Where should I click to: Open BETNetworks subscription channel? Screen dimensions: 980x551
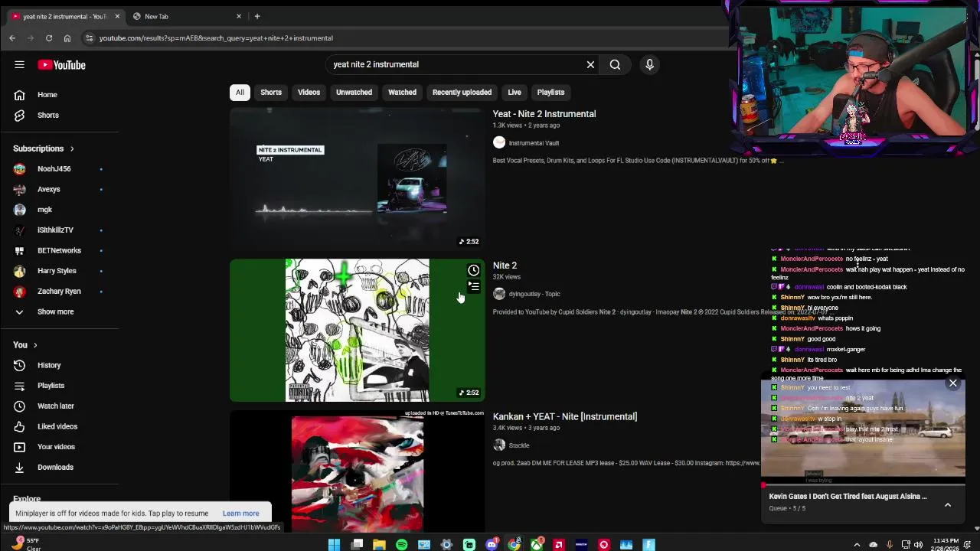click(x=60, y=251)
